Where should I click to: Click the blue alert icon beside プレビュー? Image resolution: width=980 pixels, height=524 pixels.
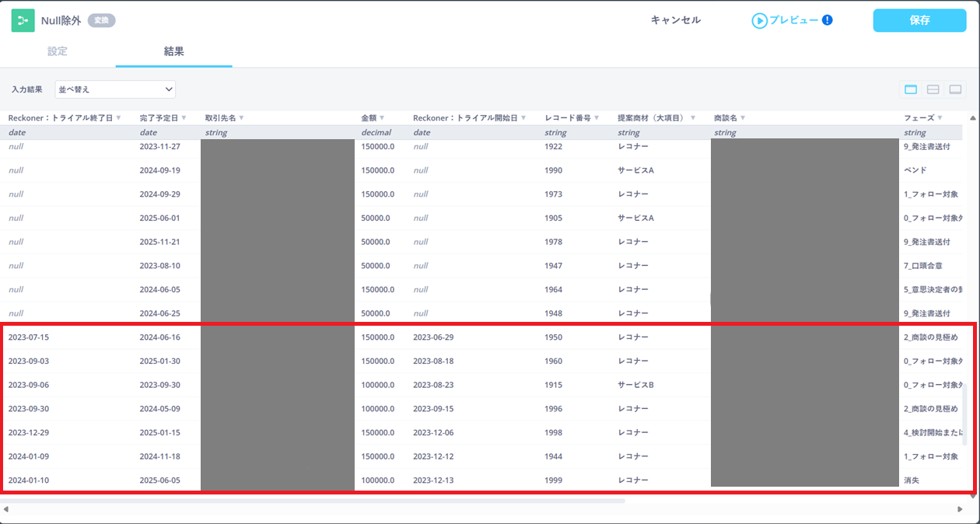point(827,20)
